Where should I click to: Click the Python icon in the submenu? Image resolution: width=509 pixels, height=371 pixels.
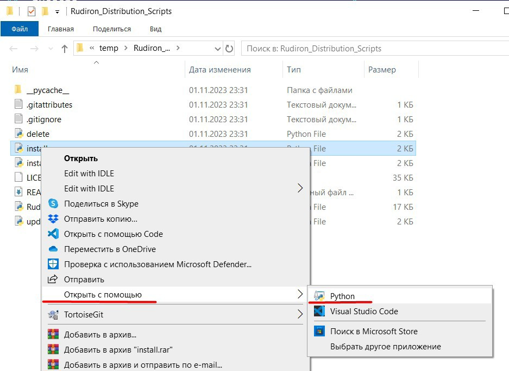pyautogui.click(x=319, y=296)
